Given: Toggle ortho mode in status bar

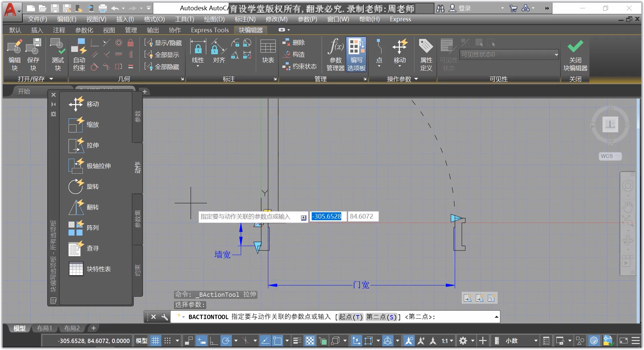Looking at the screenshot, I should pos(214,341).
